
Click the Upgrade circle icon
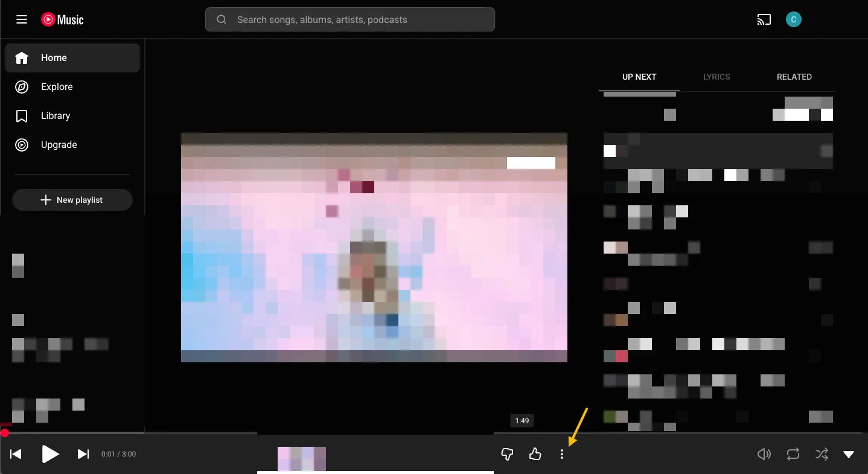[x=22, y=145]
